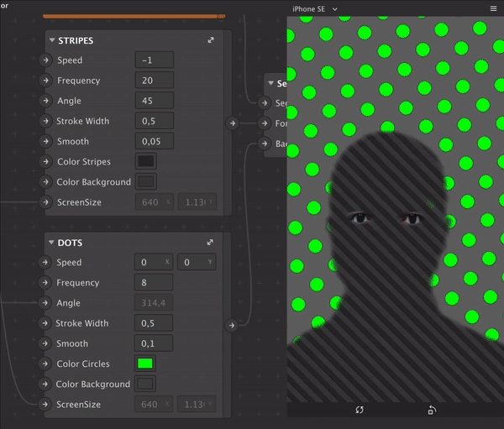Collapse the DOTS patch with the triangle
Image resolution: width=504 pixels, height=429 pixels.
click(x=51, y=243)
